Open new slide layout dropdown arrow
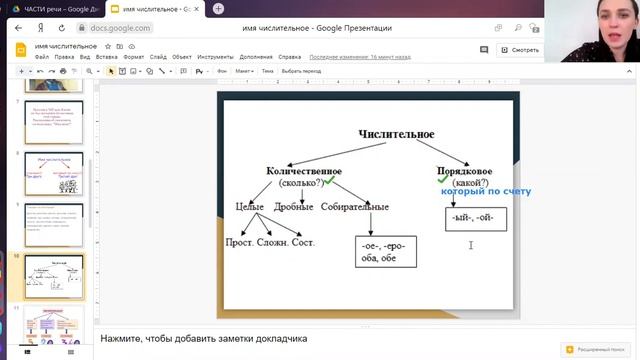The height and width of the screenshot is (360, 640). click(x=30, y=71)
